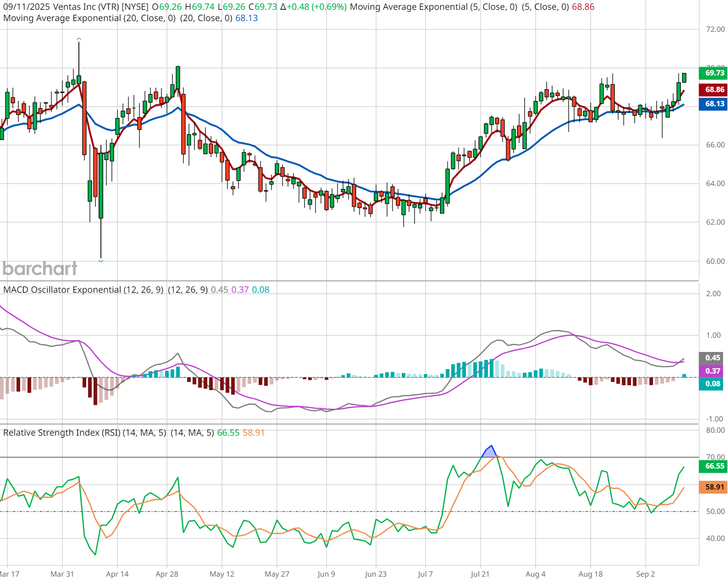Viewport: 728px width, 583px height.
Task: Click the header change value +0.48 (+0.69%)
Action: pos(317,7)
